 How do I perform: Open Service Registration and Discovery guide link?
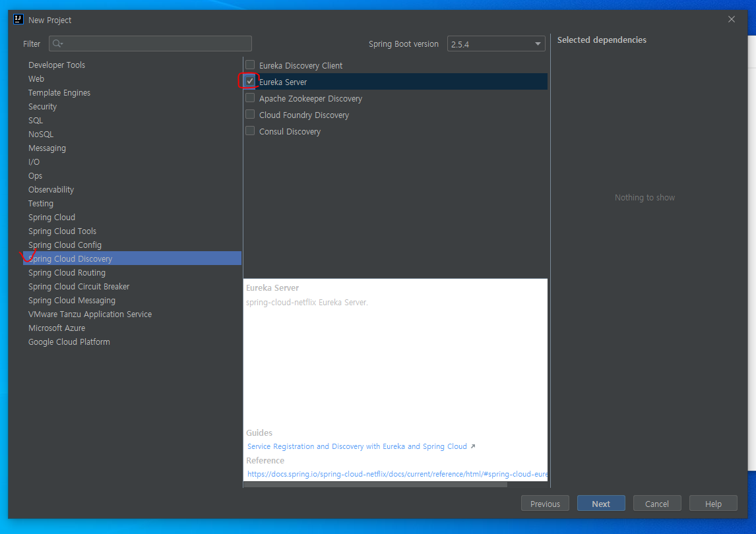point(358,446)
